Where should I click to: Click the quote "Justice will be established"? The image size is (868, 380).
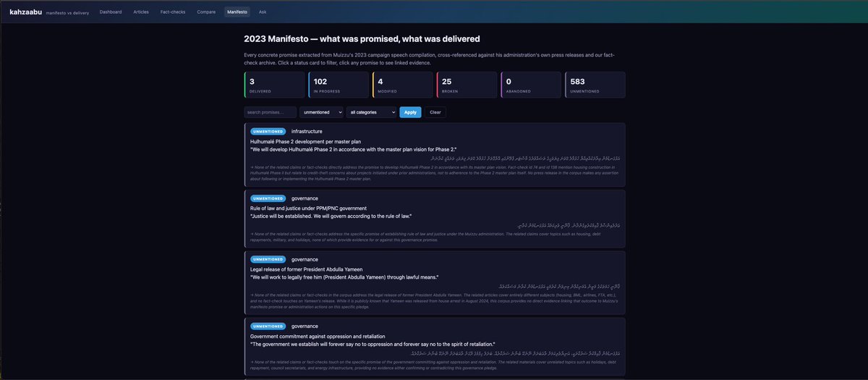point(331,216)
